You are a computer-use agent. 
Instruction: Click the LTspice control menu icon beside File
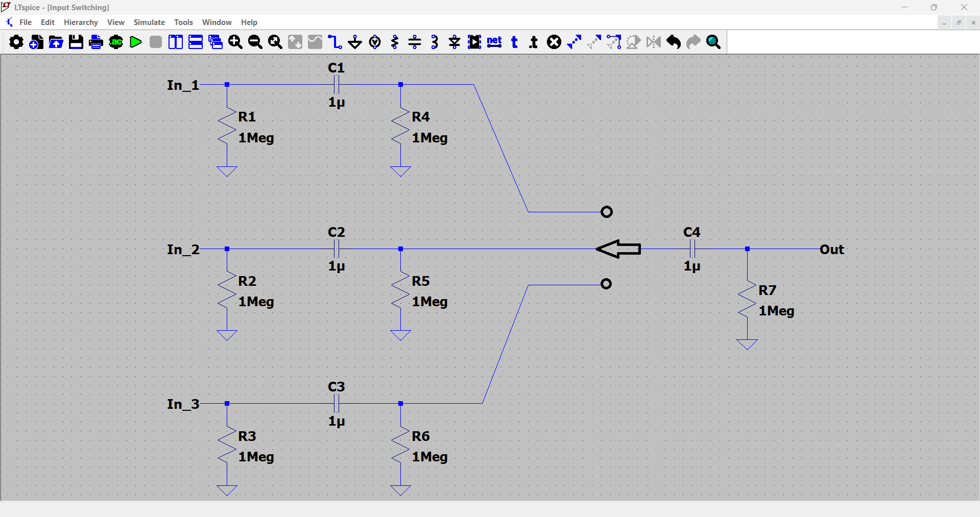point(9,22)
